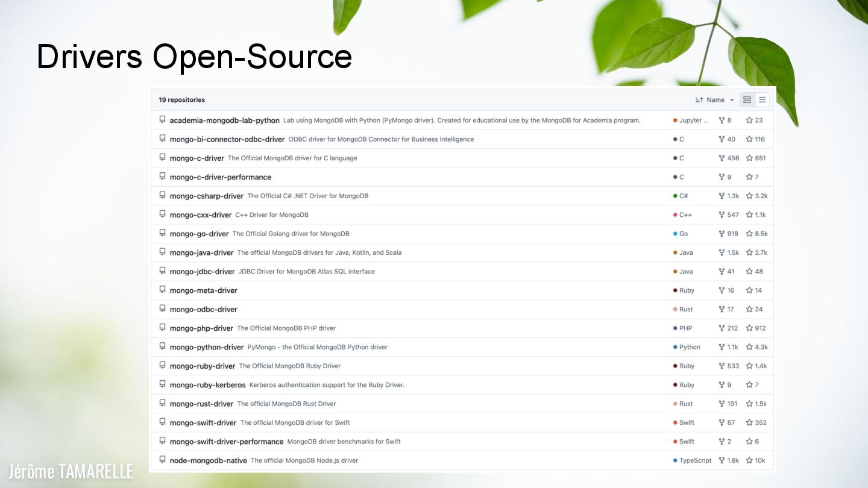Click the repo icon beside academia-mongodb-lab-python
Screen dimensions: 868x488
pos(162,120)
